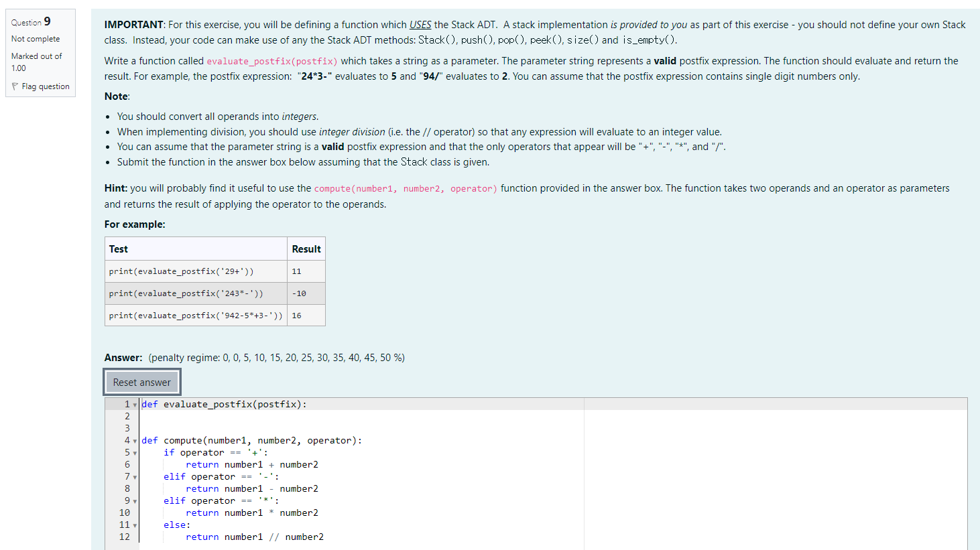The height and width of the screenshot is (550, 980).
Task: Click the Not complete status label
Action: coord(35,39)
